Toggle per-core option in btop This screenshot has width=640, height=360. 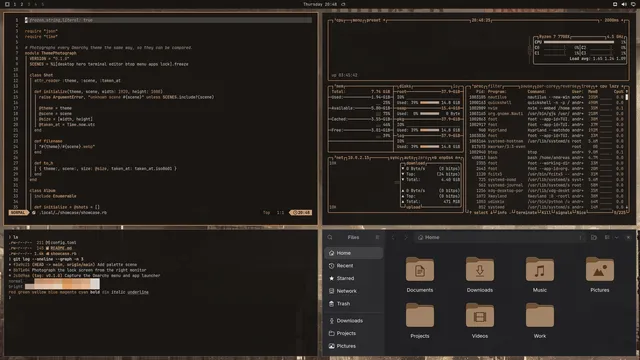click(546, 86)
